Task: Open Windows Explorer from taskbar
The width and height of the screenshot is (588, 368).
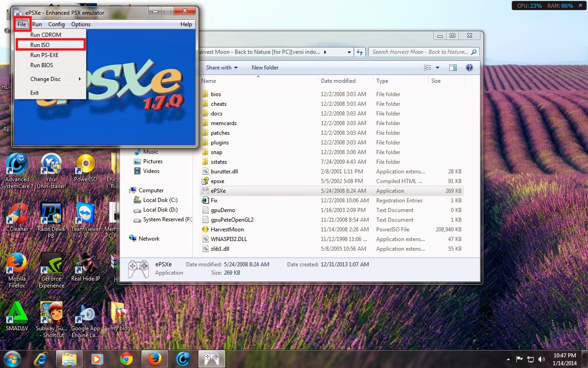Action: tap(69, 359)
